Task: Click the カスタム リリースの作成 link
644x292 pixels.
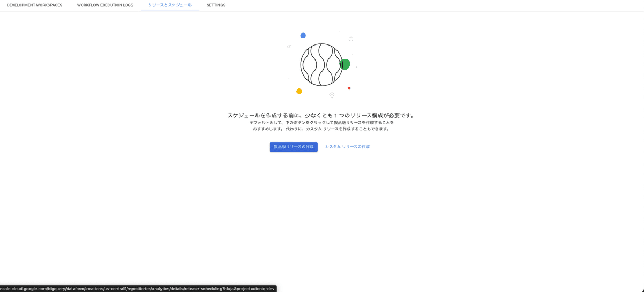Action: point(347,147)
